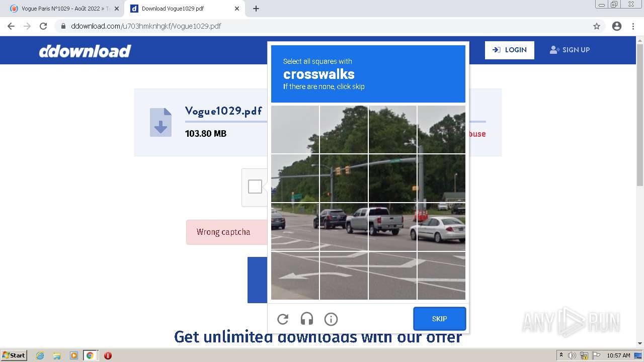
Task: Open File Explorer from taskbar
Action: pos(57,355)
